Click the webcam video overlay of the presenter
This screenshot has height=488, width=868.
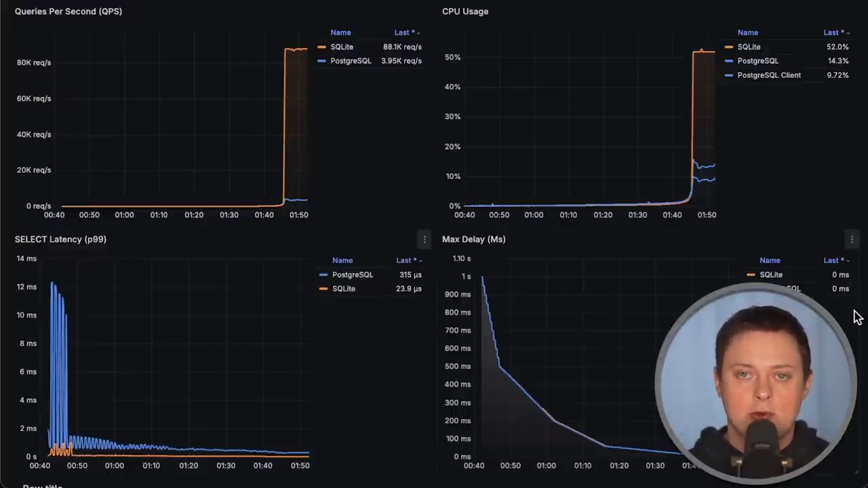click(x=756, y=383)
